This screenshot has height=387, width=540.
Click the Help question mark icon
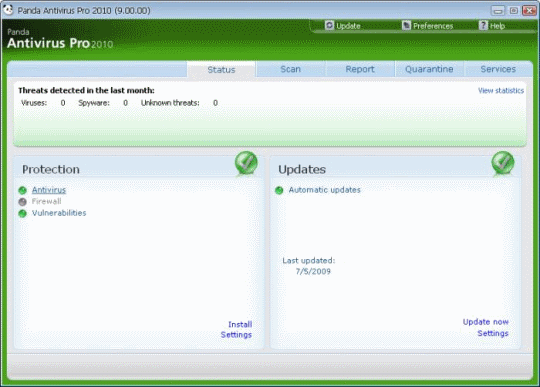click(483, 25)
